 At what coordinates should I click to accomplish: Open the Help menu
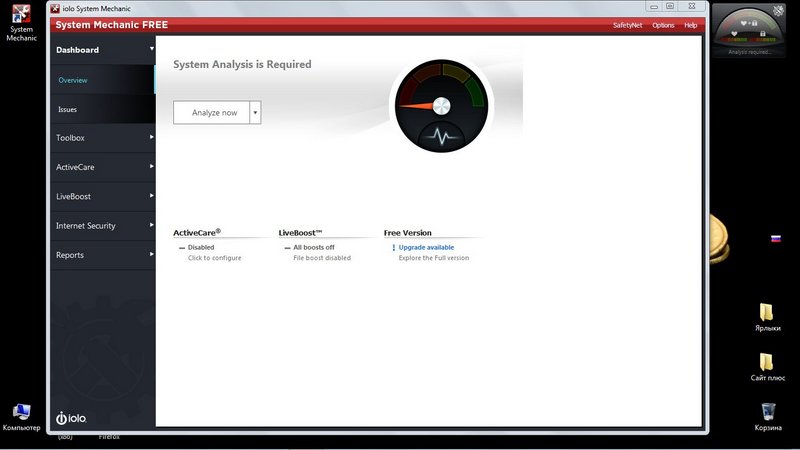690,25
